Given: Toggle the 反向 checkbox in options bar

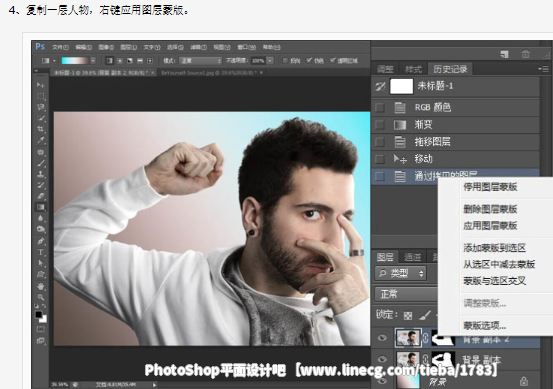Looking at the screenshot, I should pos(285,61).
